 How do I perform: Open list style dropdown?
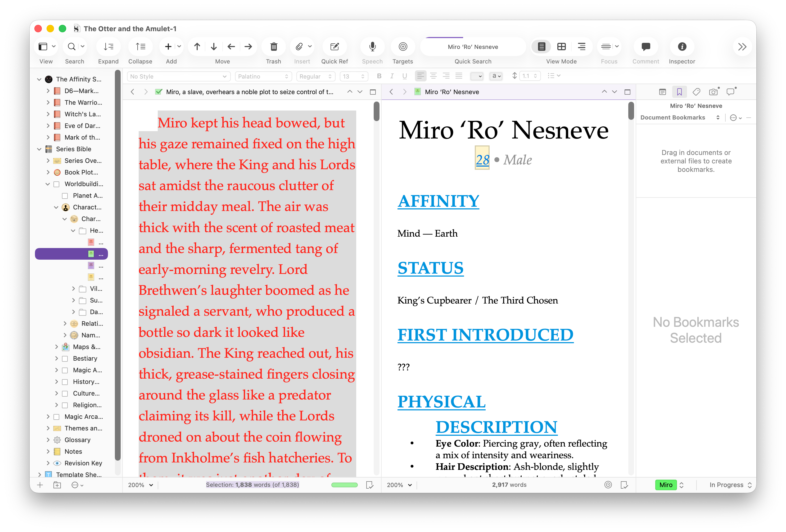tap(554, 76)
